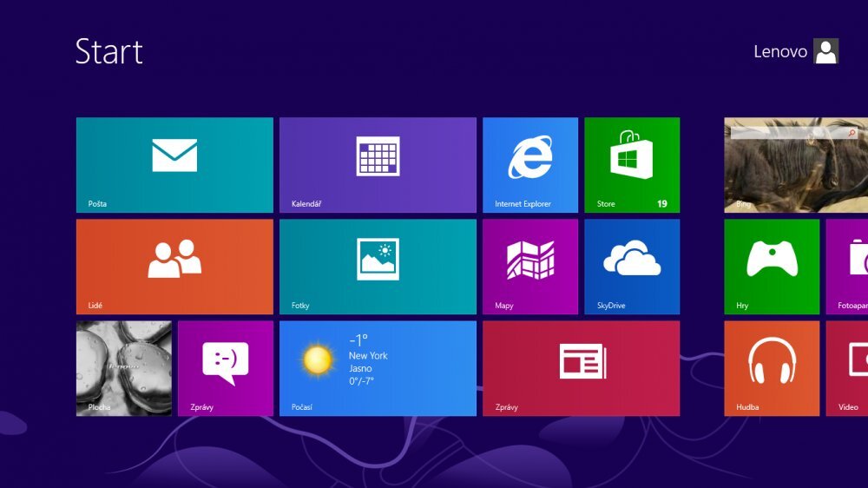This screenshot has height=488, width=868.
Task: Open the purple Zprávy messaging tile
Action: coord(226,368)
